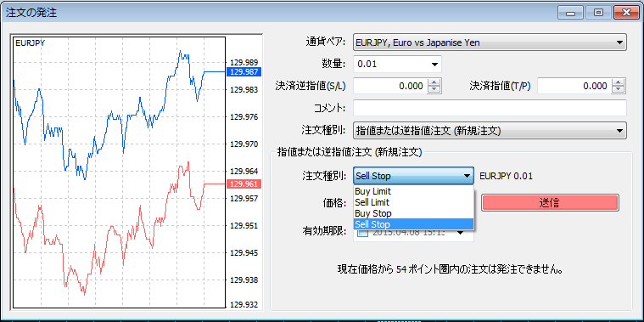Image resolution: width=644 pixels, height=322 pixels.
Task: Maximize the 注文の発注 window
Action: 598,13
